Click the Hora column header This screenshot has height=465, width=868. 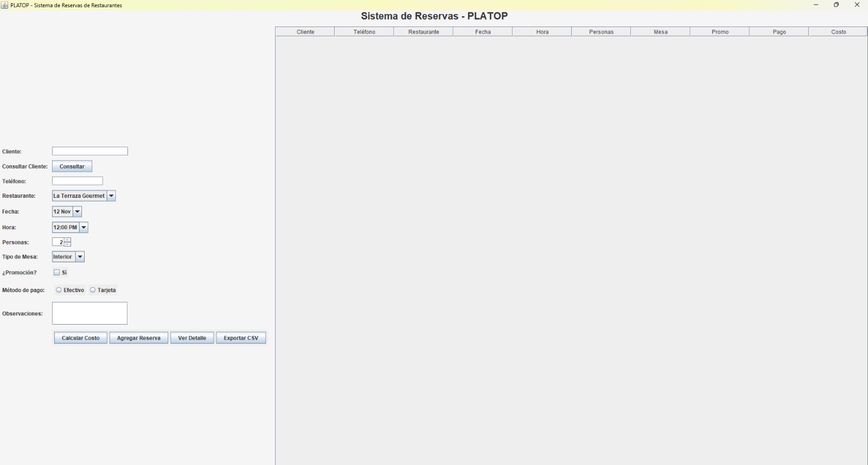(x=542, y=32)
